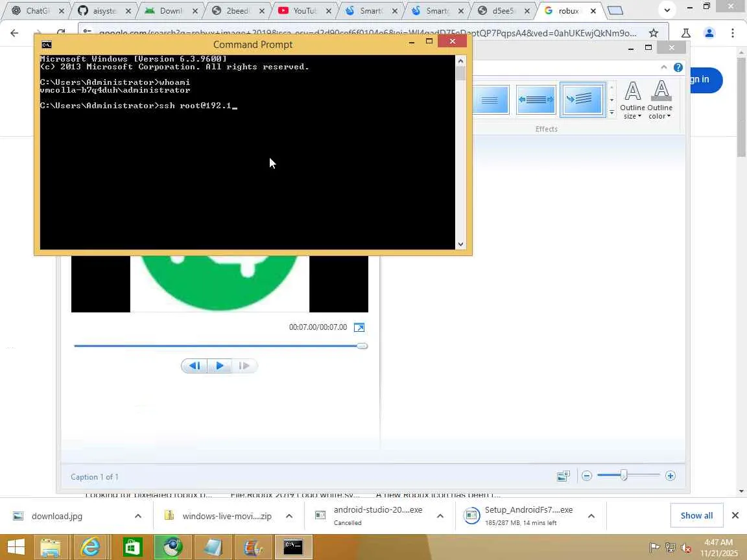The height and width of the screenshot is (560, 747).
Task: Play the video preview in Movie Maker
Action: (219, 366)
